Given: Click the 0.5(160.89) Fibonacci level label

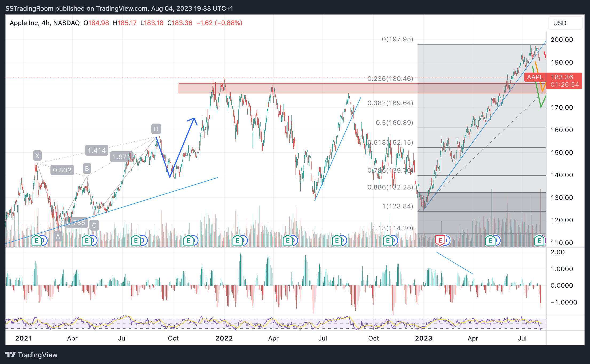Looking at the screenshot, I should click(x=394, y=123).
